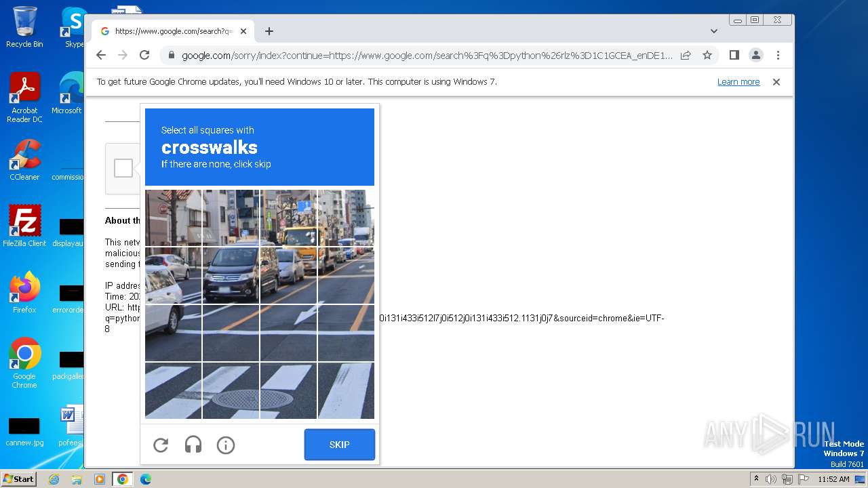Screen dimensions: 868x488
Task: Expand the tab search dropdown
Action: (x=713, y=31)
